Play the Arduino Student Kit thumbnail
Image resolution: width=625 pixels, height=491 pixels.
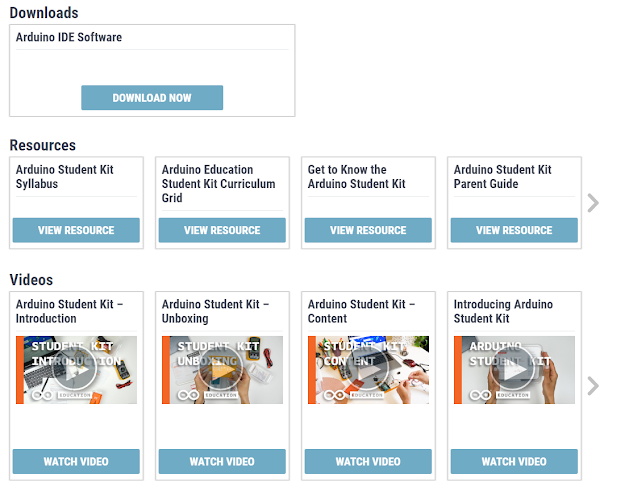[x=514, y=370]
